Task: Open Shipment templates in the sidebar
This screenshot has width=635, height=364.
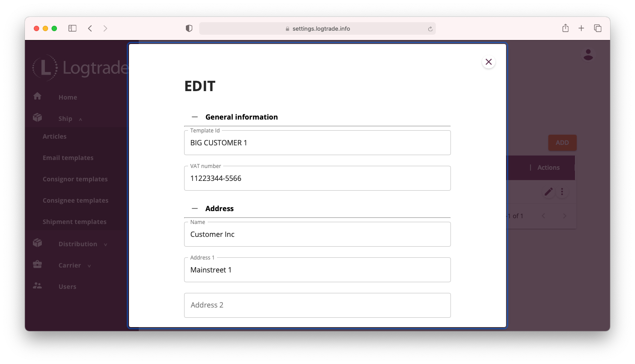Action: 75,222
